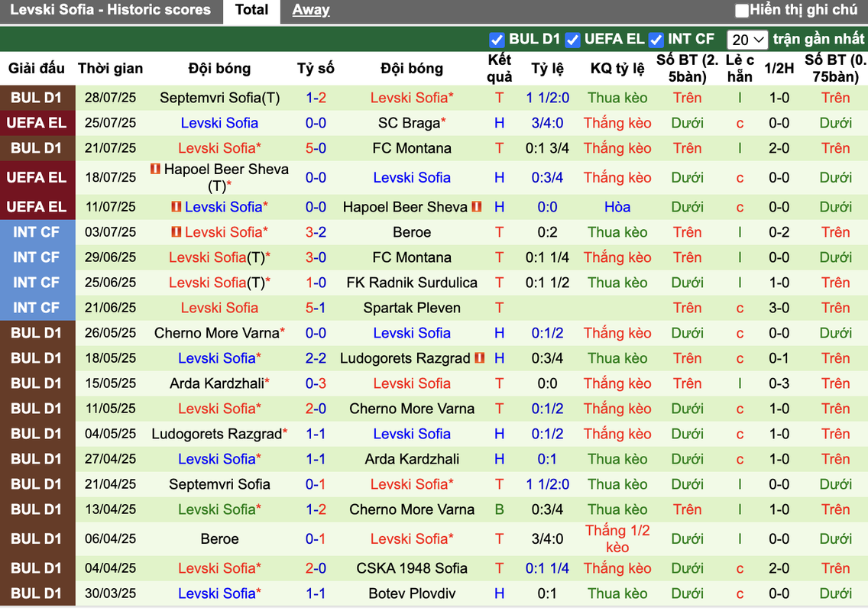Click Beroe home team on 06/04/25
868x611 pixels.
coord(220,539)
